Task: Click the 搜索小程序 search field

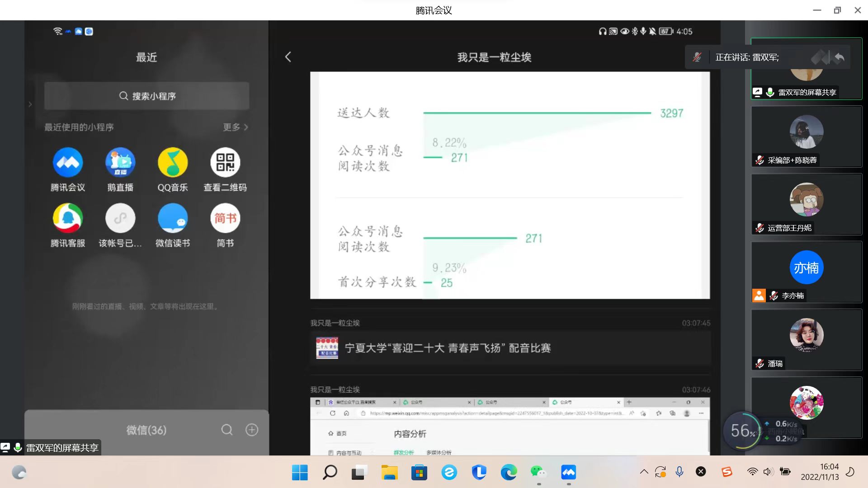Action: (x=147, y=96)
